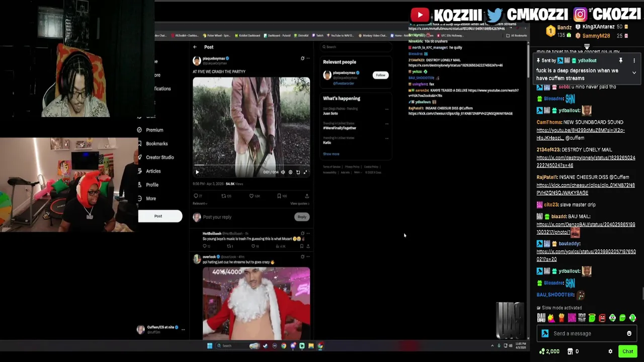
Task: Open the post video settings gear
Action: coord(290,172)
